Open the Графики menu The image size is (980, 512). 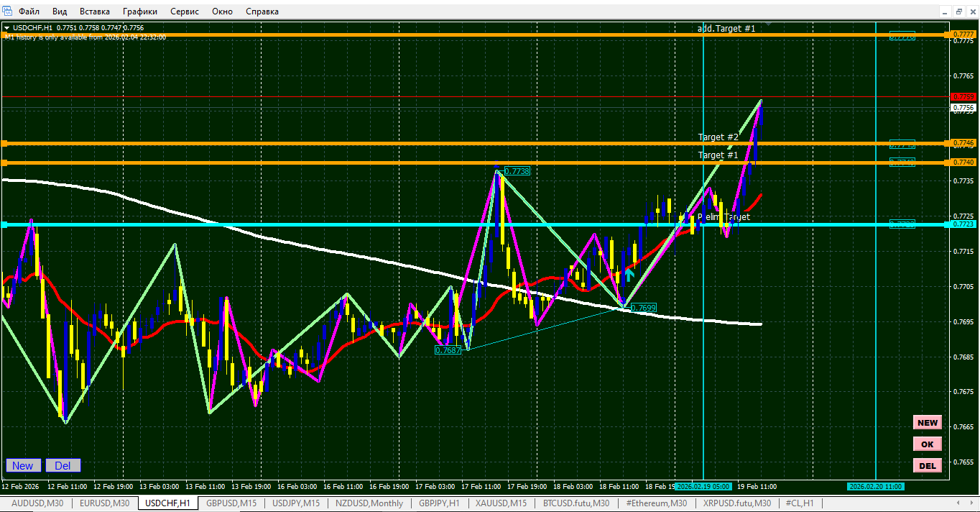click(140, 12)
